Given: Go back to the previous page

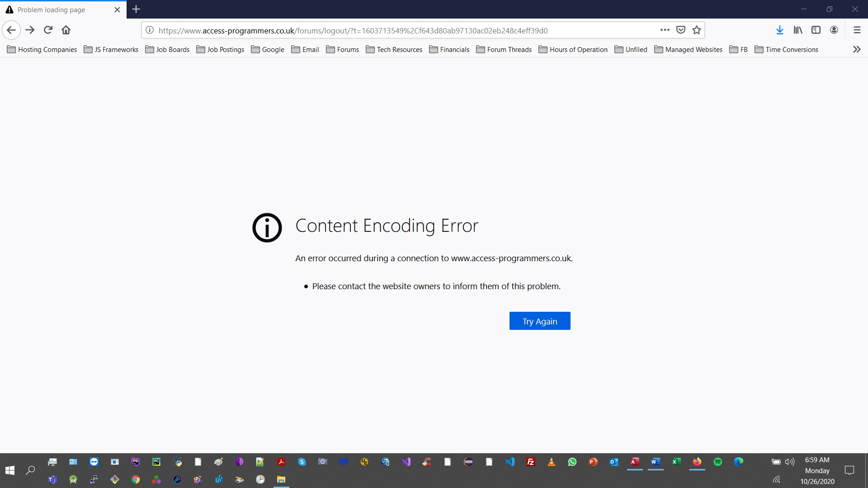Looking at the screenshot, I should point(11,30).
